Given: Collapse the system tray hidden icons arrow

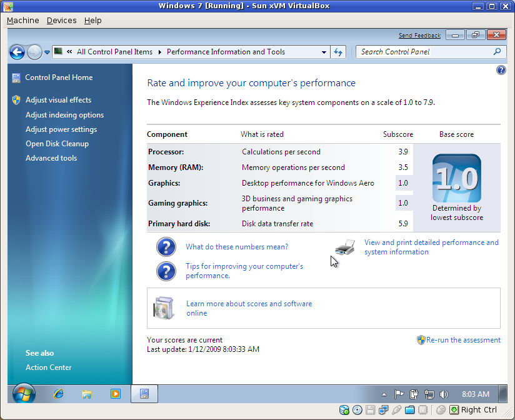Looking at the screenshot, I should (x=384, y=394).
